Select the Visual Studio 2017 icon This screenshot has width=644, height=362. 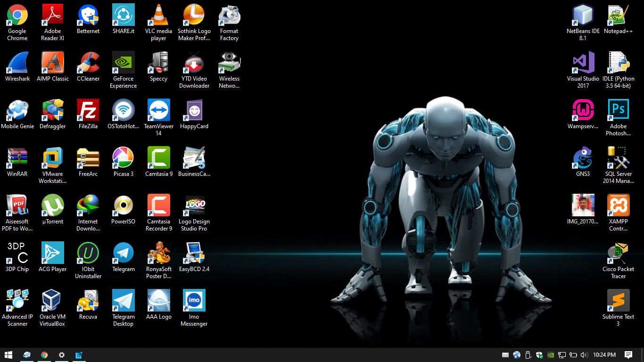point(583,63)
